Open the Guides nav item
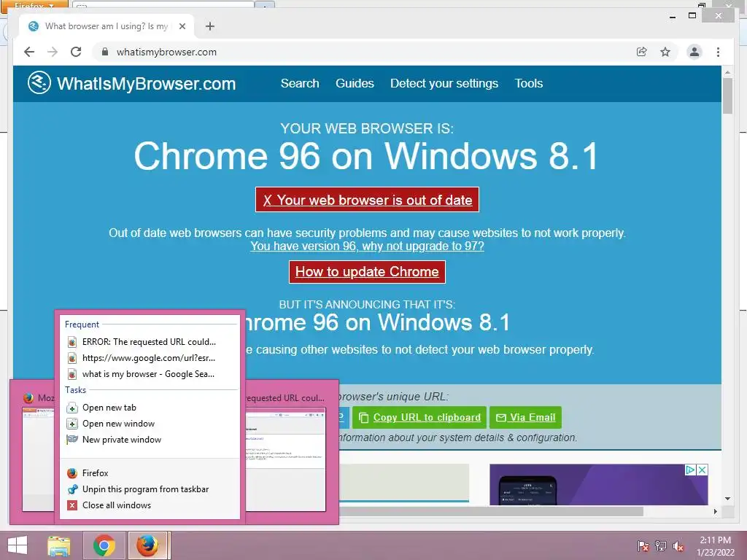This screenshot has width=747, height=560. [355, 83]
